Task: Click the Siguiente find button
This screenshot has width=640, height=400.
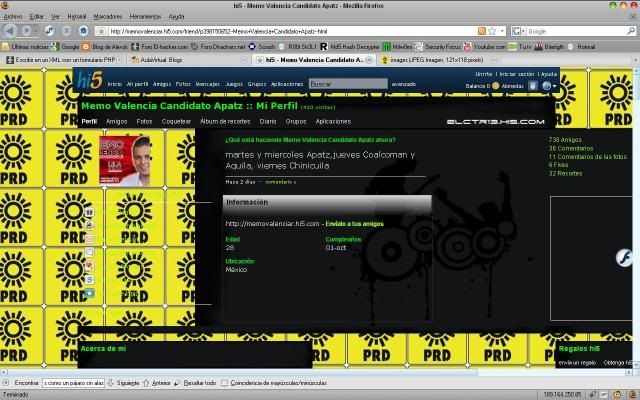Action: (x=124, y=382)
